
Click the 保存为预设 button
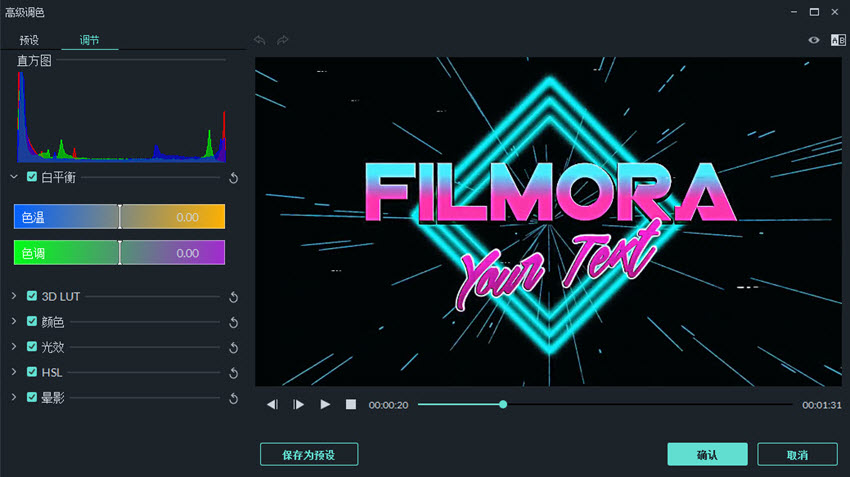pyautogui.click(x=309, y=454)
